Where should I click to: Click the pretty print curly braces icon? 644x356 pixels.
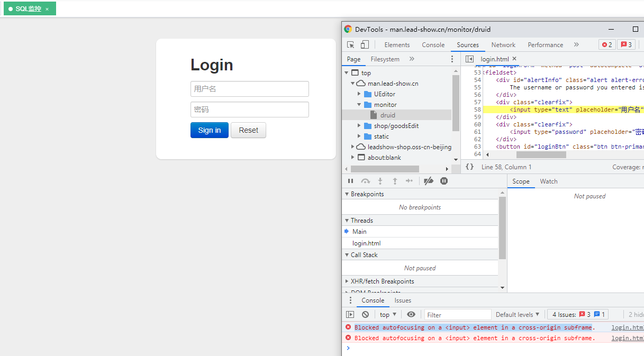tap(469, 167)
